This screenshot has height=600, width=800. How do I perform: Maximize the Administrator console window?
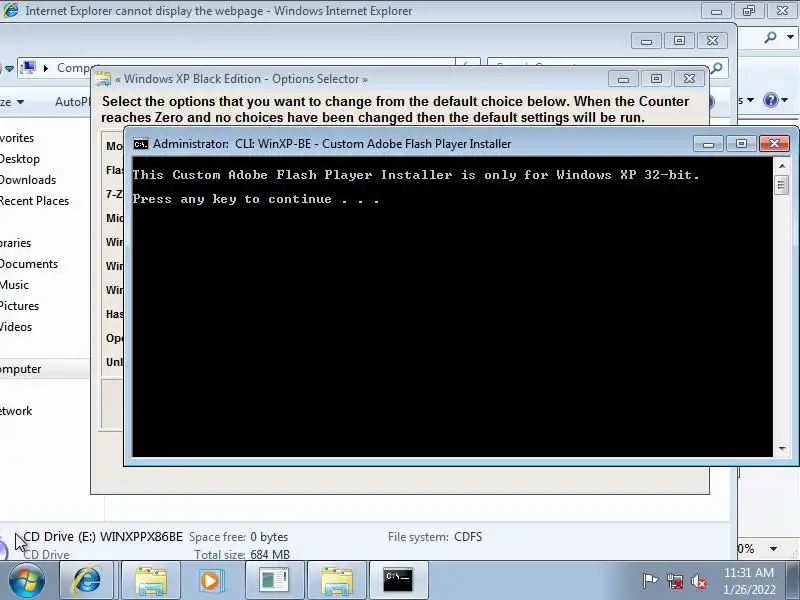(741, 144)
